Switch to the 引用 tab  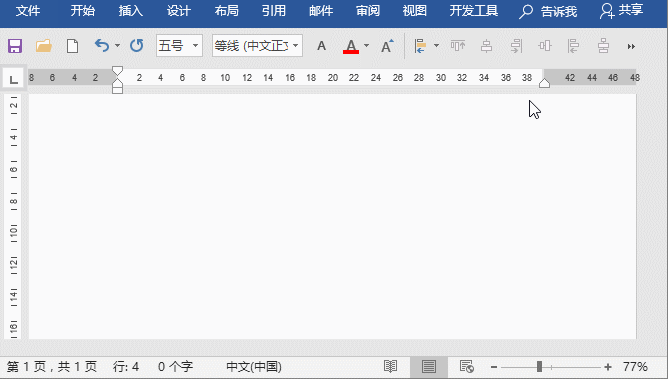pos(274,11)
